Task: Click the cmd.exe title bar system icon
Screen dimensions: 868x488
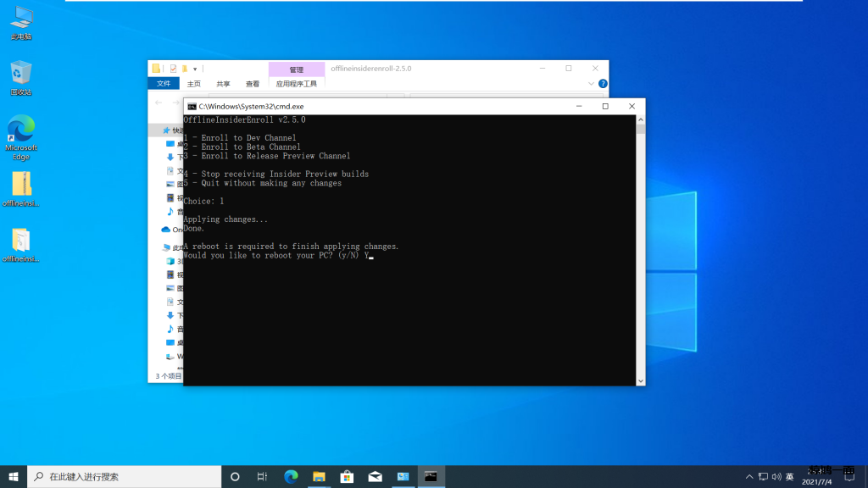Action: 192,107
